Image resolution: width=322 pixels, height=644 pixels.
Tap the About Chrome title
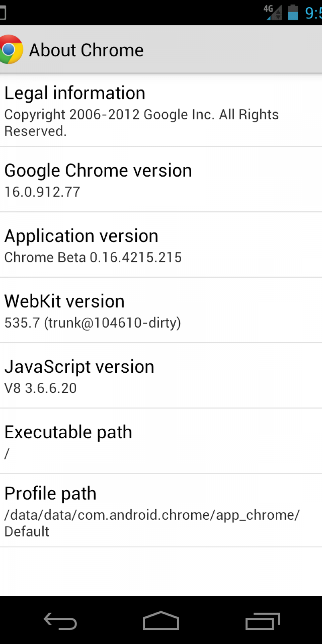pos(86,50)
